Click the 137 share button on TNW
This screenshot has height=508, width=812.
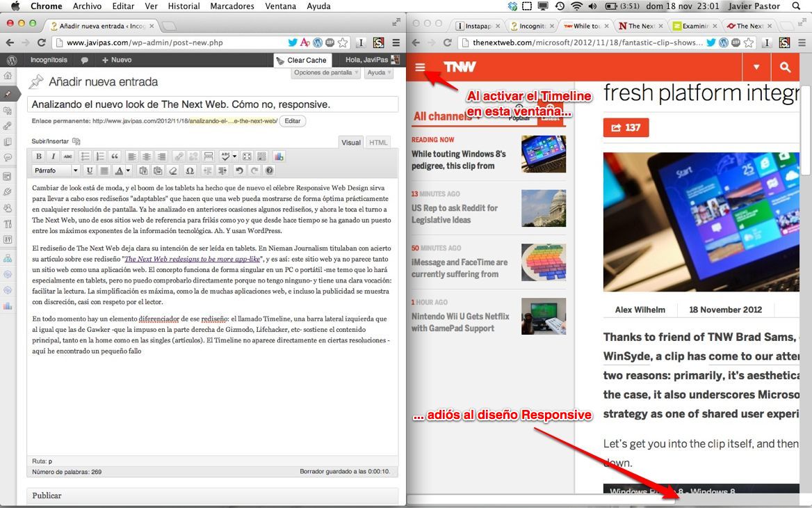(x=626, y=127)
